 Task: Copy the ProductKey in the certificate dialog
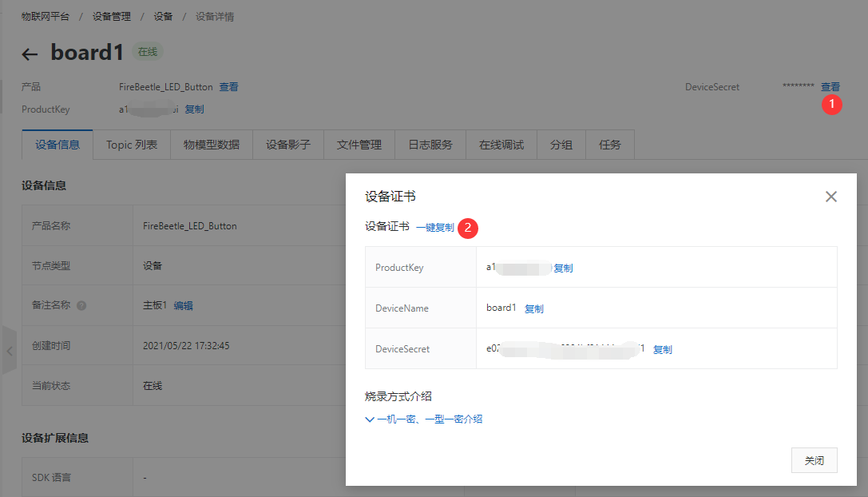(x=563, y=268)
